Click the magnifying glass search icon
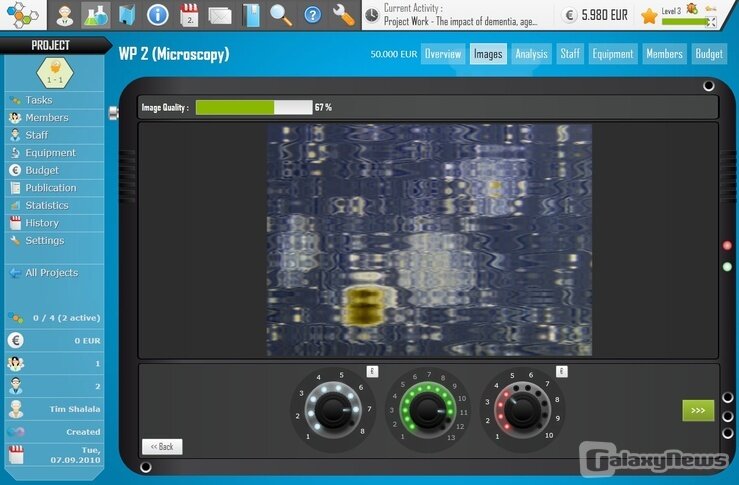The image size is (739, 485). [x=281, y=15]
